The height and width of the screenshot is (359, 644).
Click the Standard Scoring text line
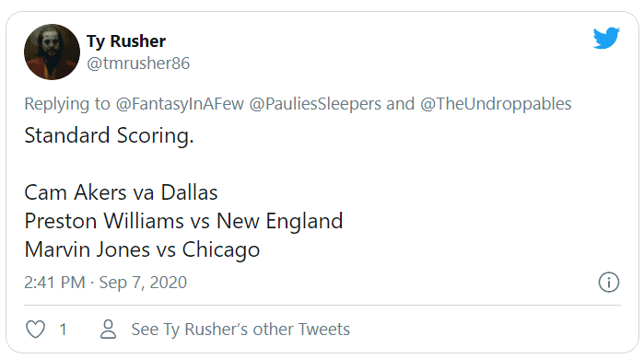tap(109, 136)
